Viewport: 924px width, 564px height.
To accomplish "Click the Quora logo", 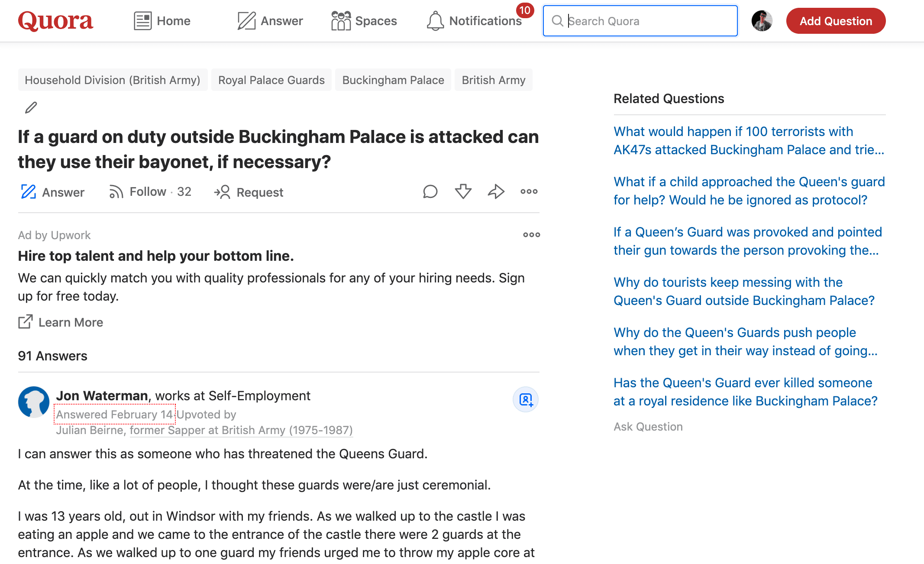I will click(55, 21).
